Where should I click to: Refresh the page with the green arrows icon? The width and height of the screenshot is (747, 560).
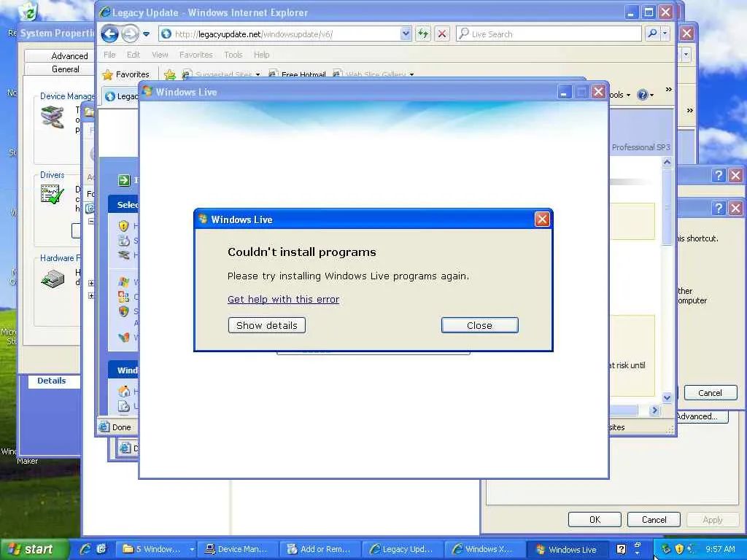[x=422, y=34]
